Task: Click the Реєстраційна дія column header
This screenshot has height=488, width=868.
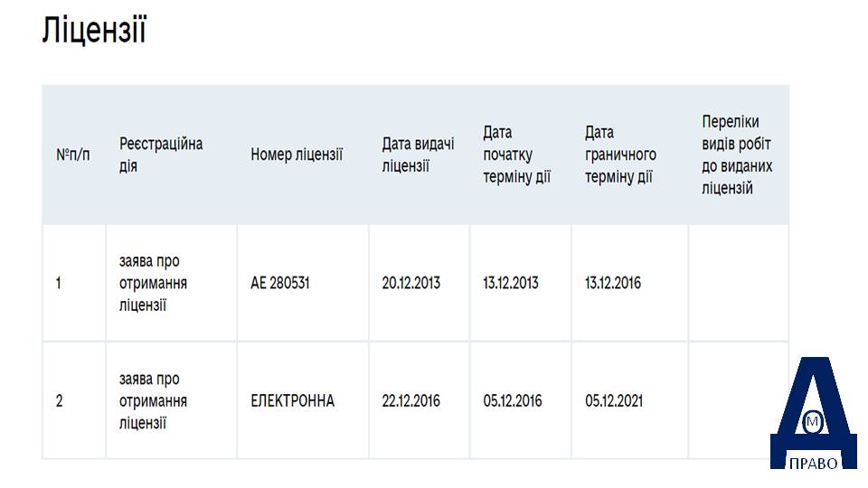Action: (x=161, y=155)
